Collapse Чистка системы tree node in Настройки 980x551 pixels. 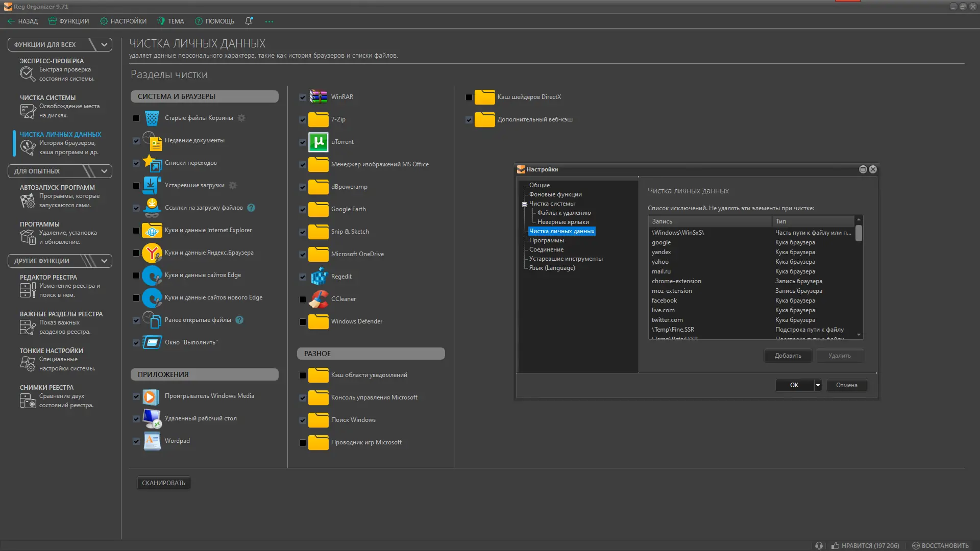click(x=524, y=204)
